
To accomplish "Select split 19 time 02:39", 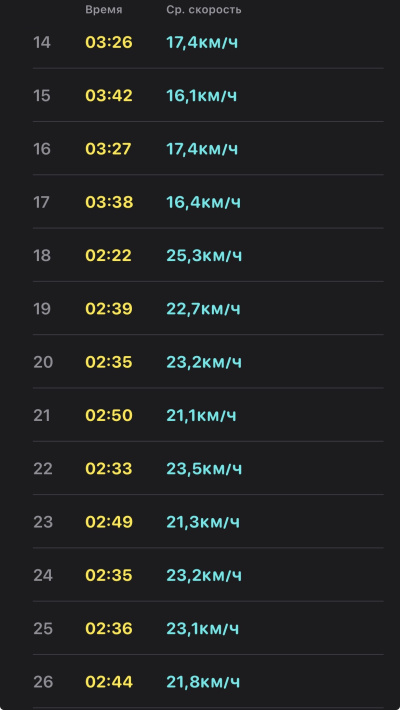I will point(109,309).
